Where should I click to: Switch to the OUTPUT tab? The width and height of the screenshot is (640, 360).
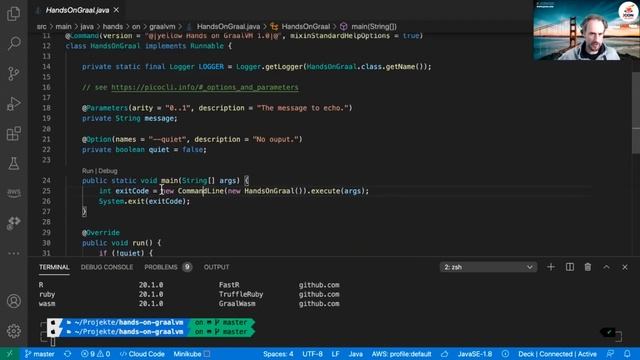pyautogui.click(x=216, y=267)
